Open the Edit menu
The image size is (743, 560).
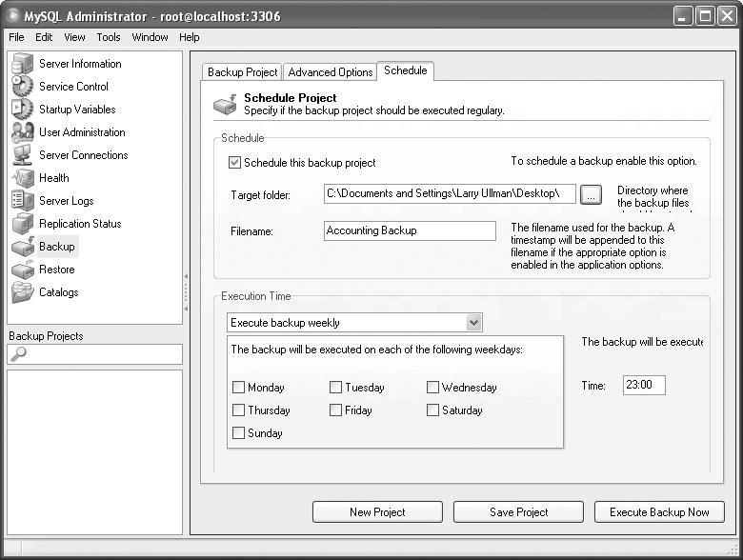[44, 37]
